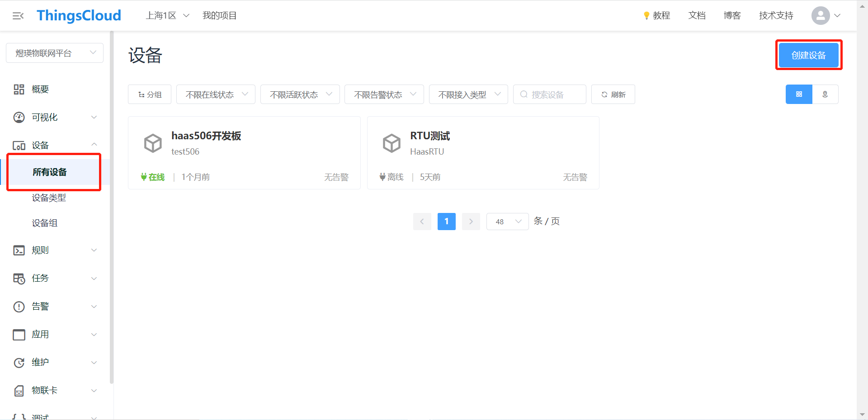Open the 教程 tutorials link
Screen dimensions: 868x420
[x=661, y=16]
